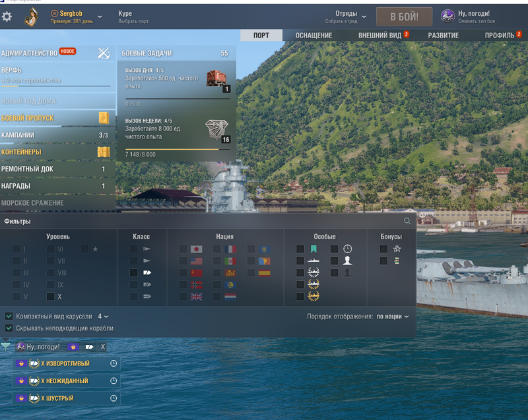
Task: Click the orange flag with lions
Action: pyautogui.click(x=230, y=273)
